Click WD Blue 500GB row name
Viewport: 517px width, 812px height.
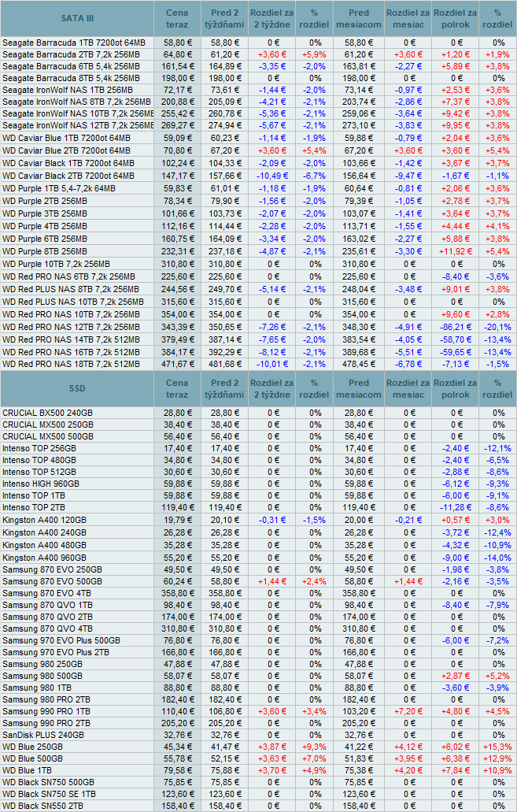click(32, 758)
